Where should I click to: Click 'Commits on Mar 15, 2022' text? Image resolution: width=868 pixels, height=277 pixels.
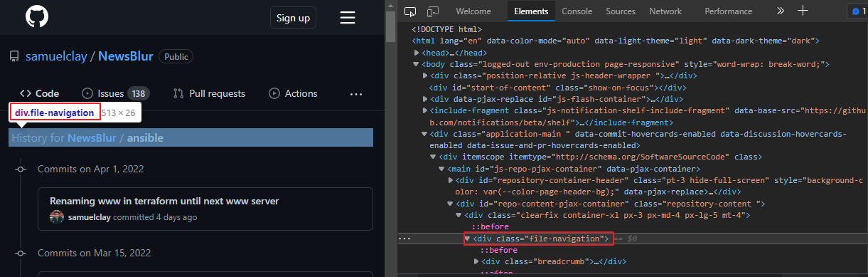tap(94, 253)
